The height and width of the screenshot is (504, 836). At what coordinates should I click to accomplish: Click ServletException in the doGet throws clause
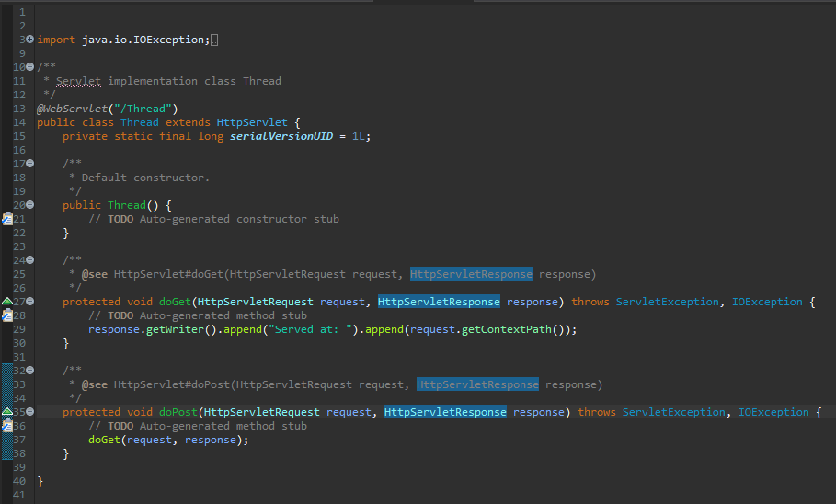[667, 302]
